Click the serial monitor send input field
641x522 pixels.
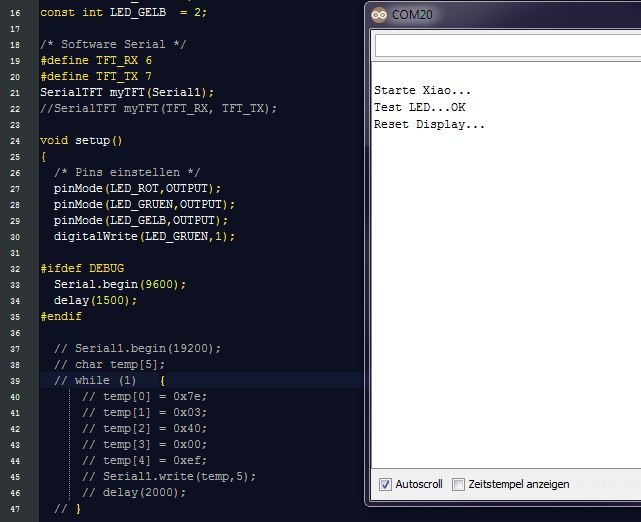pos(508,46)
